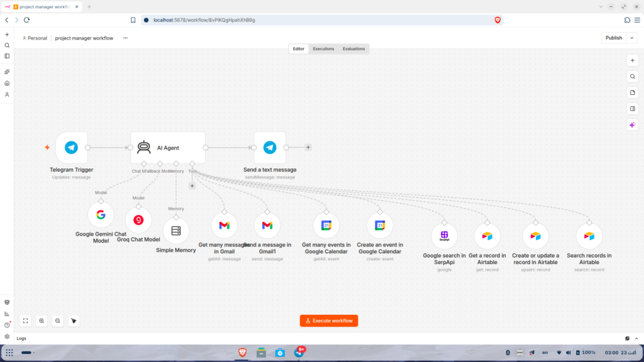
Task: Select the Telegram Trigger node
Action: click(72, 148)
